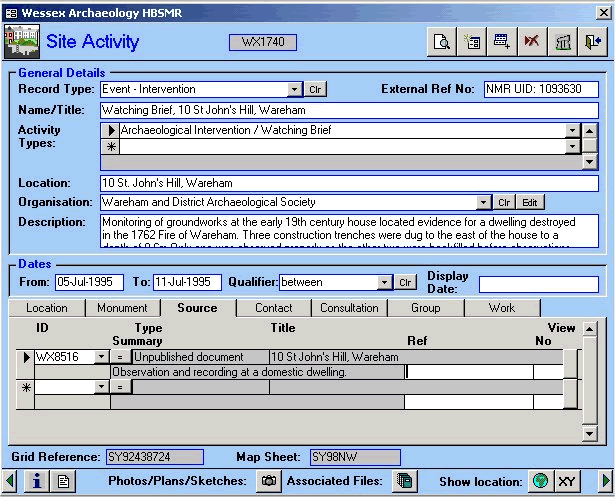Image resolution: width=615 pixels, height=497 pixels.
Task: Expand the Record Type dropdown
Action: 294,89
